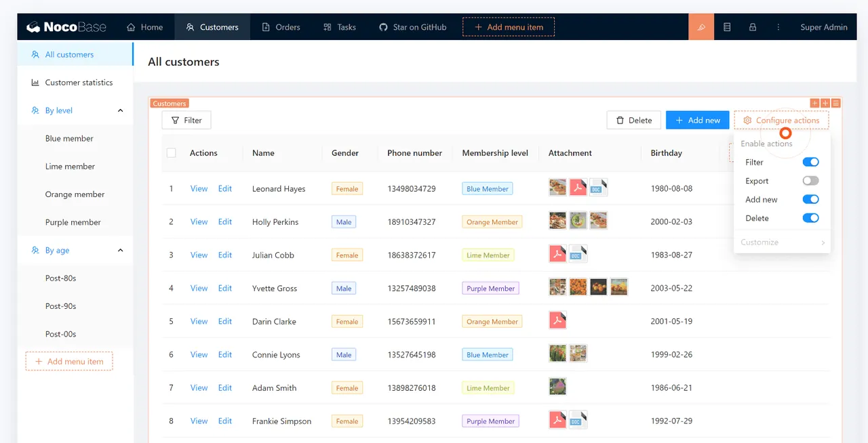
Task: Open the Customers block hamburger settings icon
Action: point(836,103)
